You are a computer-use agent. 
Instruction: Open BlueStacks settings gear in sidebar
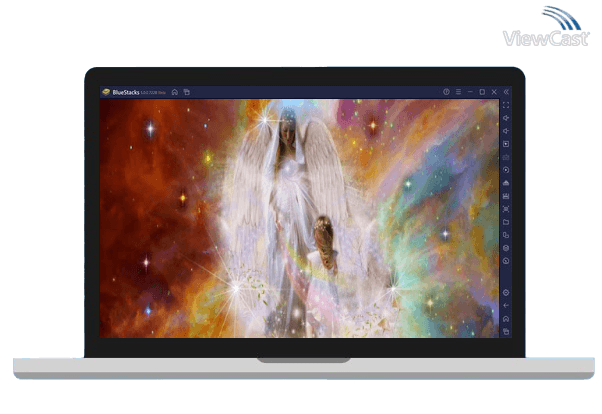tap(506, 293)
